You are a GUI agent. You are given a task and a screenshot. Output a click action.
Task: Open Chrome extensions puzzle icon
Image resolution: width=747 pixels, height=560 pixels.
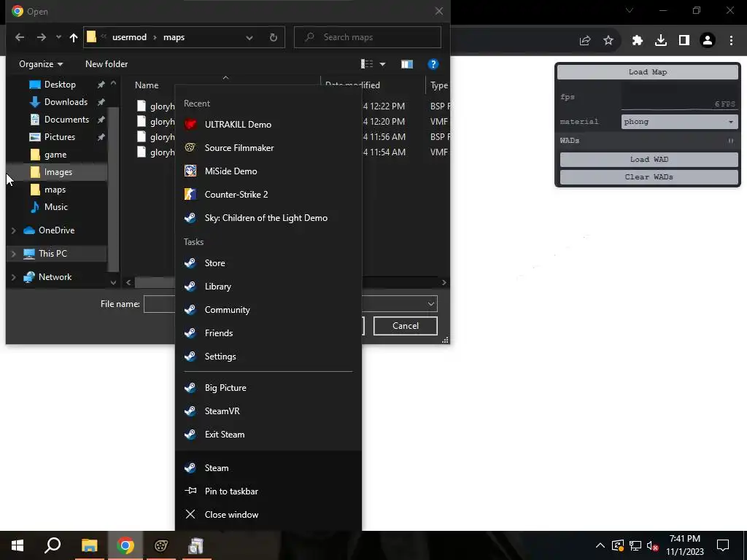pos(638,41)
